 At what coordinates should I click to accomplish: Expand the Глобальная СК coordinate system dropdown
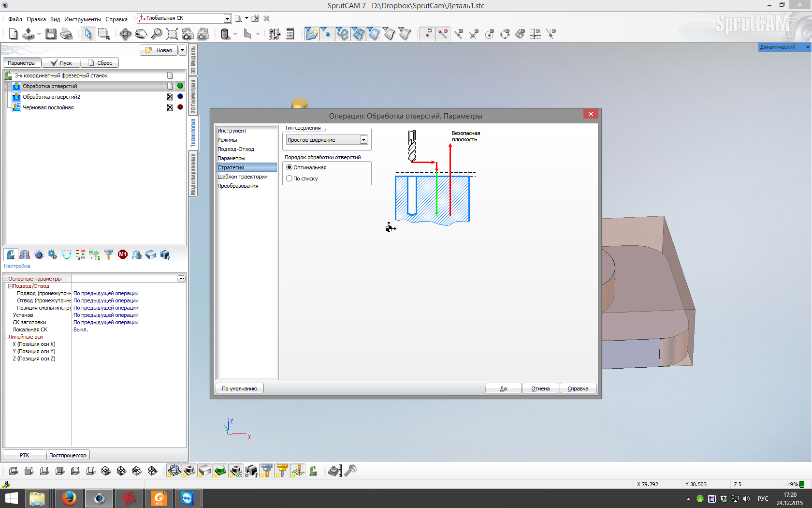click(x=227, y=18)
